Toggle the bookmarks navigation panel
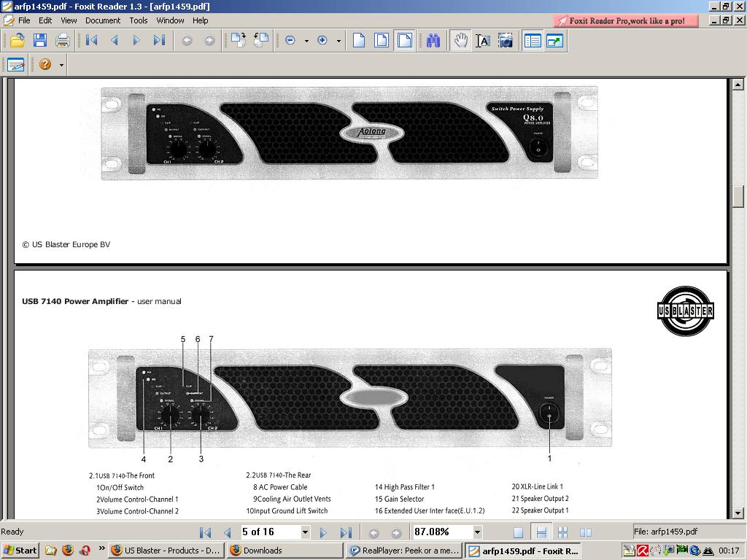 [x=532, y=41]
